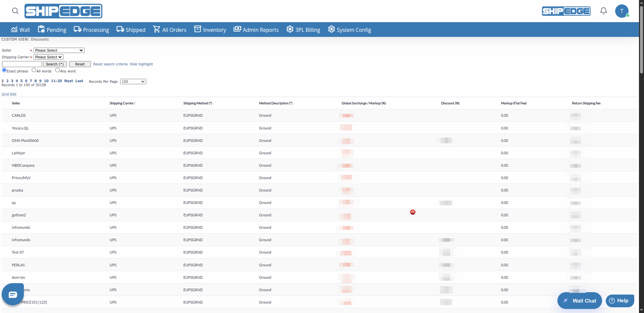
Task: Select the Any word radio button
Action: click(x=57, y=70)
